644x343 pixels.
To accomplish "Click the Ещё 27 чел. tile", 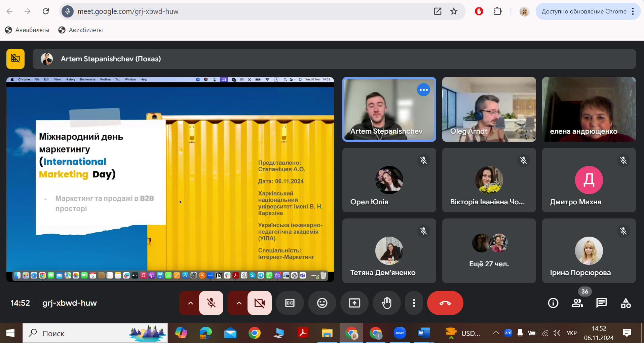I will 489,250.
